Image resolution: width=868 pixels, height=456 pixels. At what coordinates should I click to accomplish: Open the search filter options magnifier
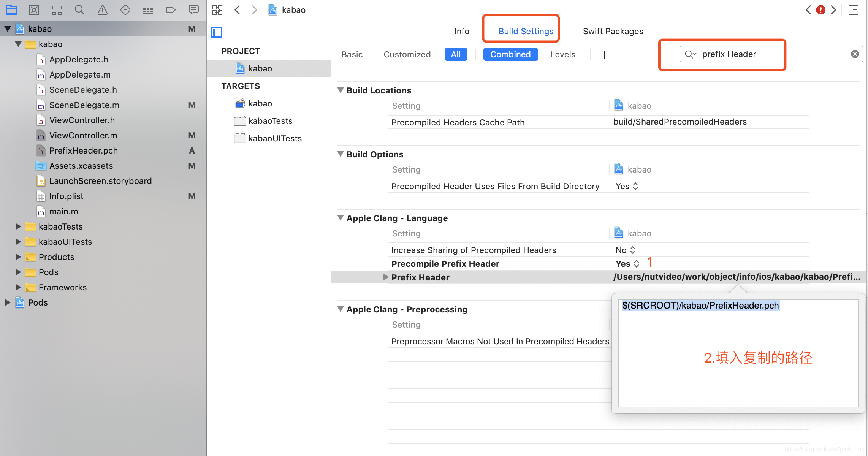coord(690,54)
